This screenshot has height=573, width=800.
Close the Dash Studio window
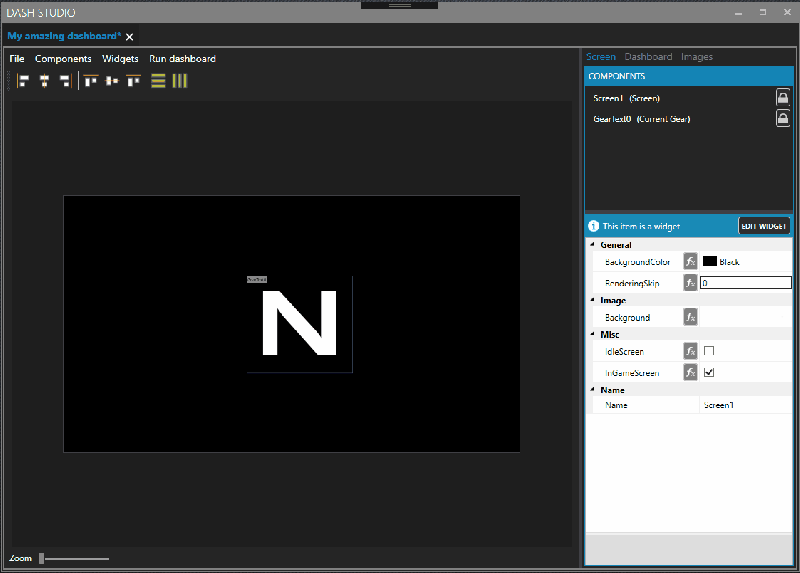pyautogui.click(x=787, y=12)
